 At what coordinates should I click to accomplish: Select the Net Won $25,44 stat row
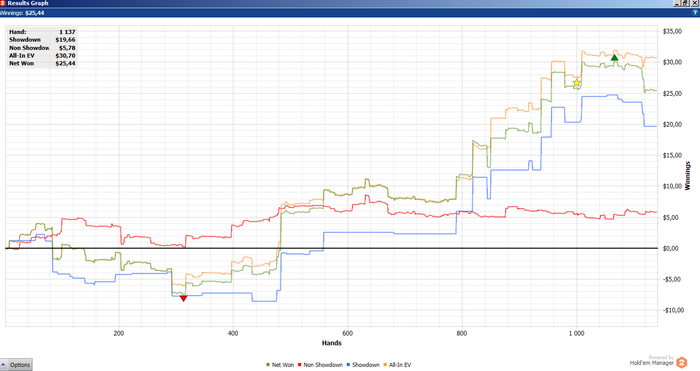pos(42,63)
